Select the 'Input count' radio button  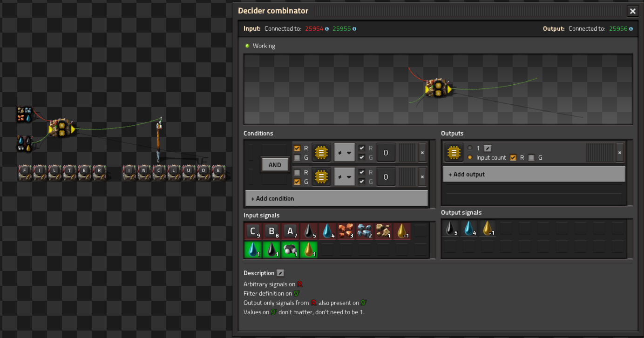470,158
